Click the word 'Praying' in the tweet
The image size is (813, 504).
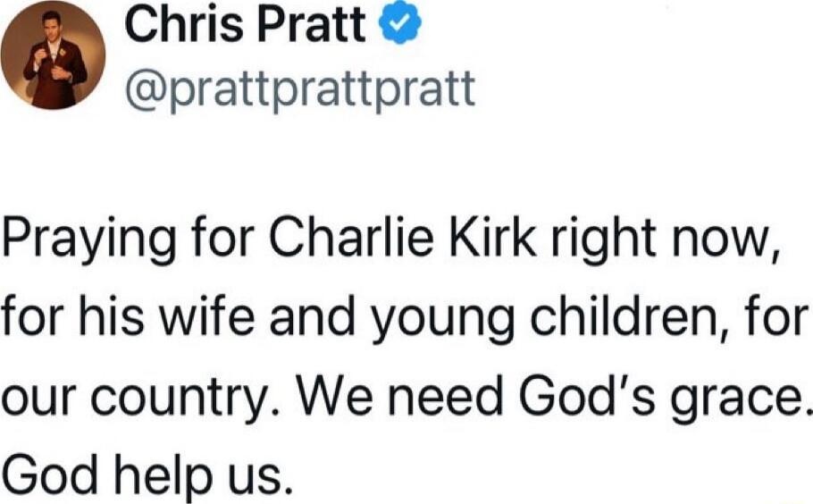coord(89,241)
